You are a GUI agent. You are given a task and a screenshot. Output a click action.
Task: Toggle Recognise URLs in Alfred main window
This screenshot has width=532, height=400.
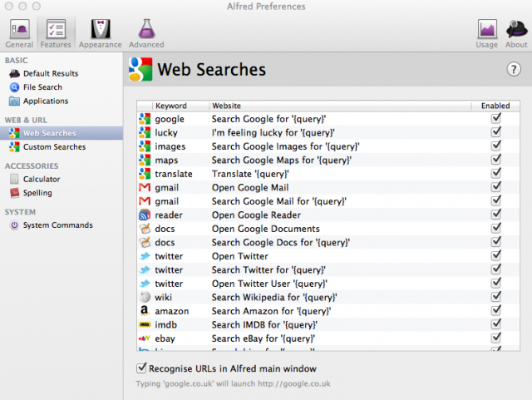(x=141, y=368)
